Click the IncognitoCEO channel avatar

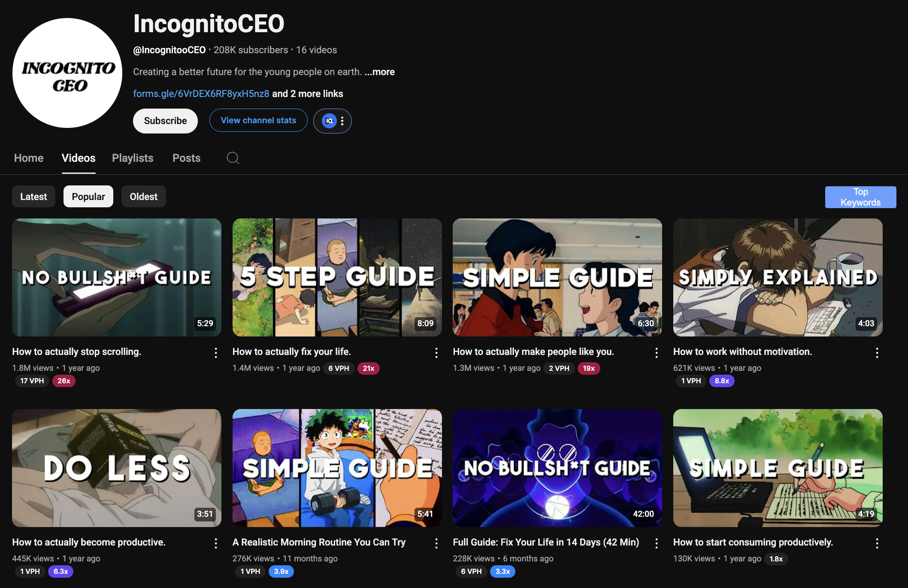pos(67,73)
